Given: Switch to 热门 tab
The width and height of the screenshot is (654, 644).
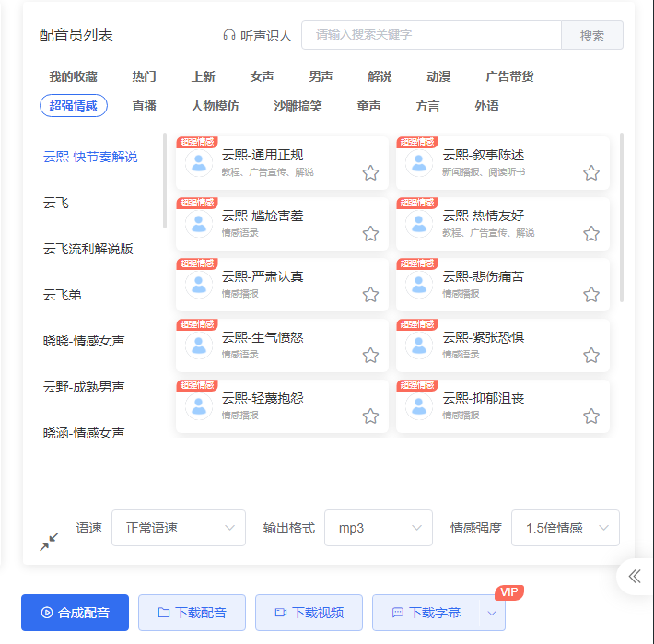Looking at the screenshot, I should [145, 76].
